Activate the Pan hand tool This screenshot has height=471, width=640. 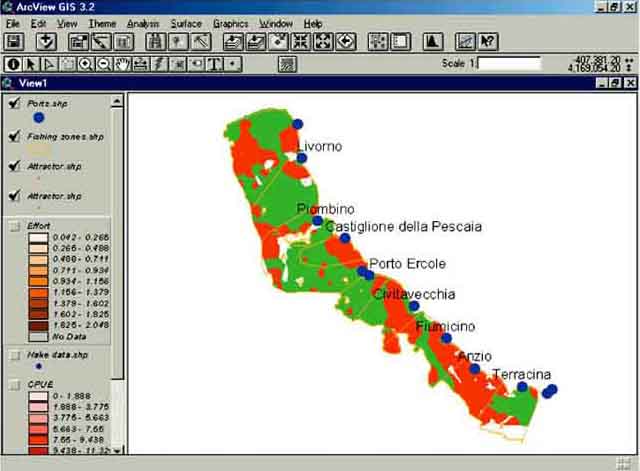[122, 64]
